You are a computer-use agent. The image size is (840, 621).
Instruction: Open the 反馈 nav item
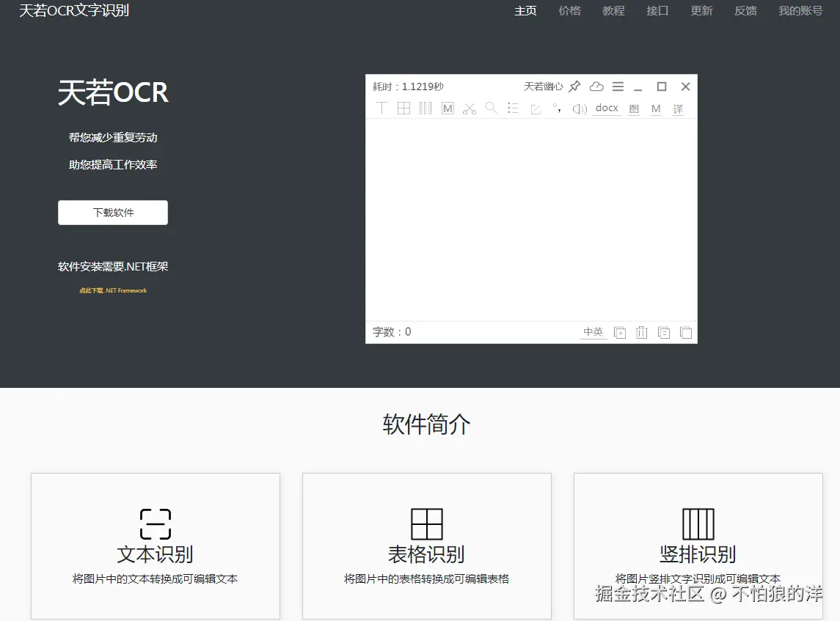745,11
